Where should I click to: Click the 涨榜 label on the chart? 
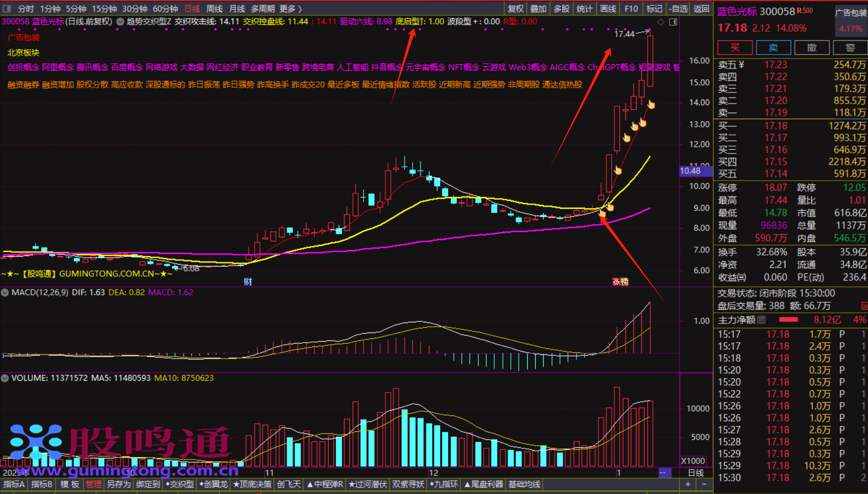tap(620, 282)
